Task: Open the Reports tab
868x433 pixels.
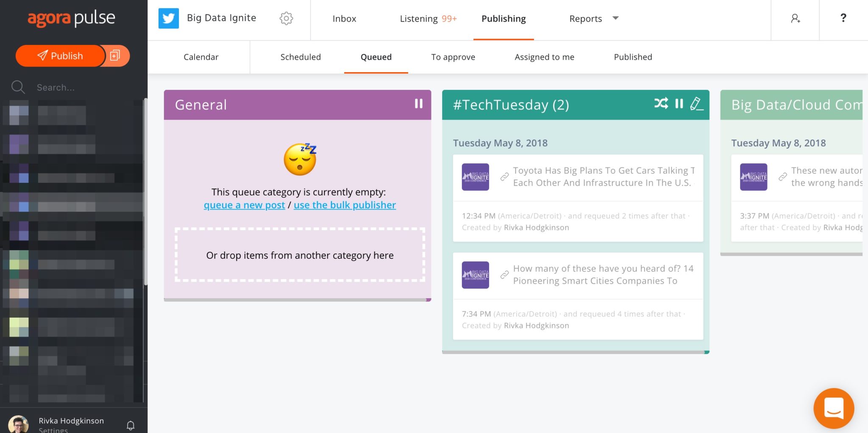Action: pyautogui.click(x=585, y=19)
